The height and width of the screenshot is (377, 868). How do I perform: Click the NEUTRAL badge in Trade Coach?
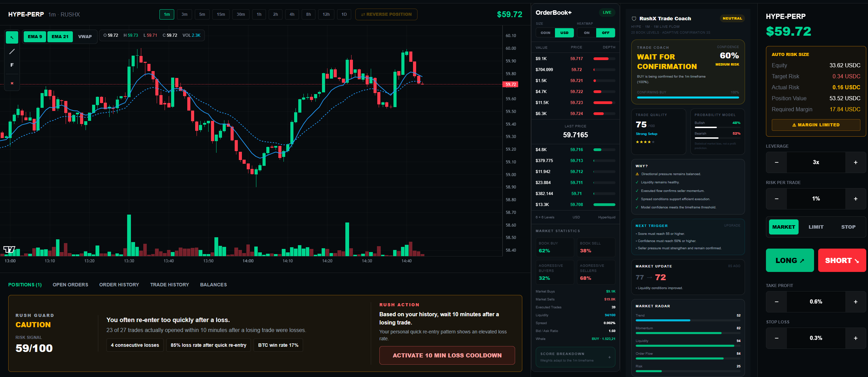(x=732, y=19)
